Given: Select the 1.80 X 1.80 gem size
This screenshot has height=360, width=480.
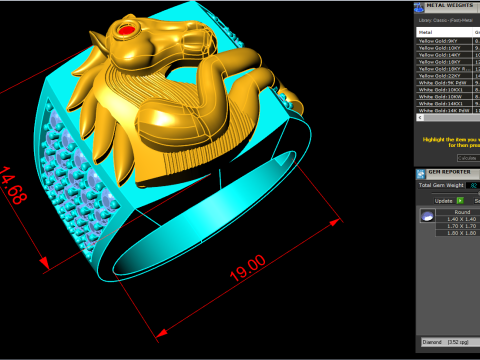Looking at the screenshot, I should tap(458, 233).
